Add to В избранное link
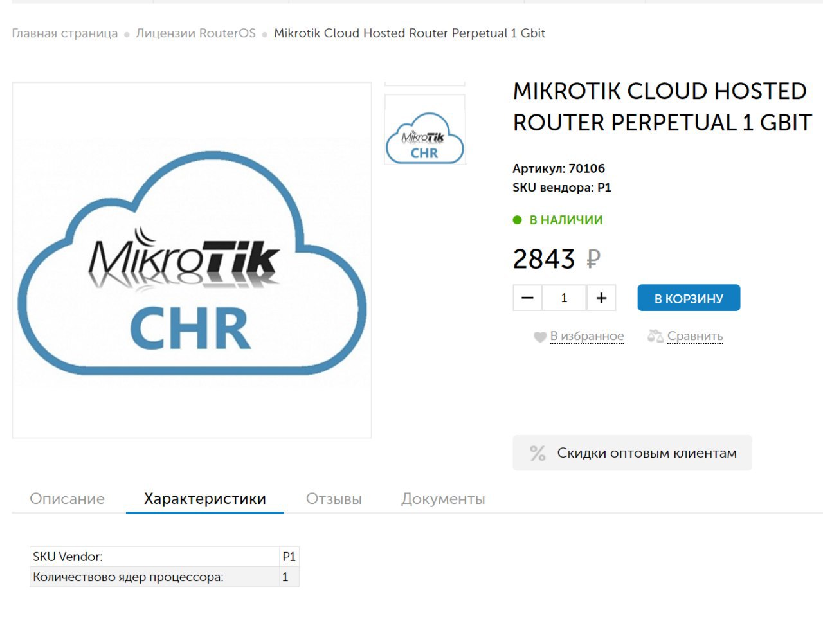This screenshot has height=644, width=823. [x=587, y=336]
